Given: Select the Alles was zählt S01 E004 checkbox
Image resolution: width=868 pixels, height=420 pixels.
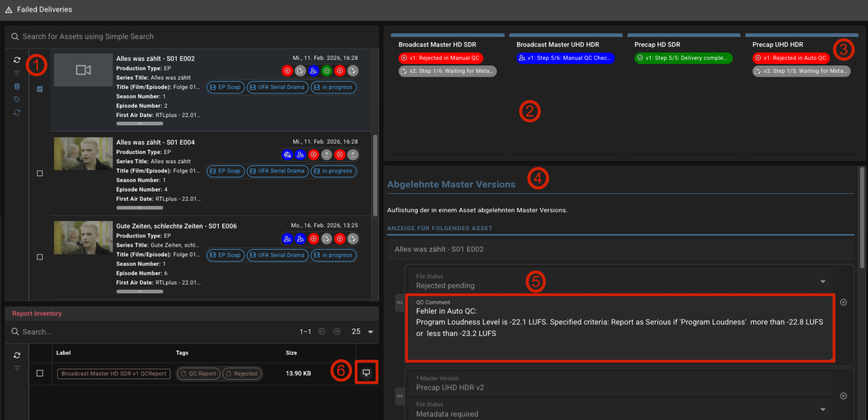Looking at the screenshot, I should (40, 173).
